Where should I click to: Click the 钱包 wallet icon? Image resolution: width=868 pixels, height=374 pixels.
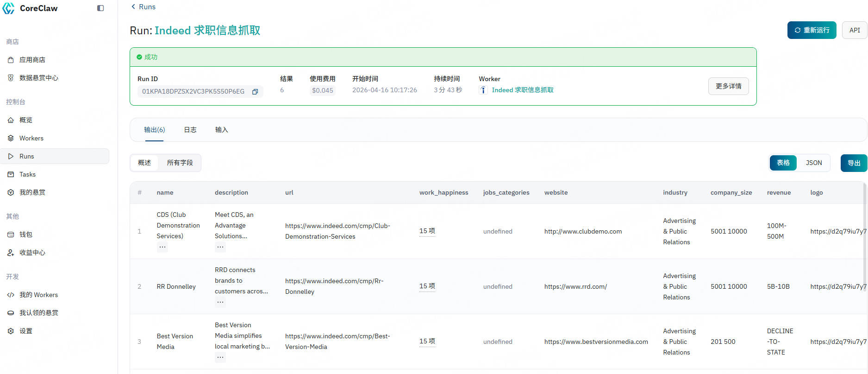[11, 235]
